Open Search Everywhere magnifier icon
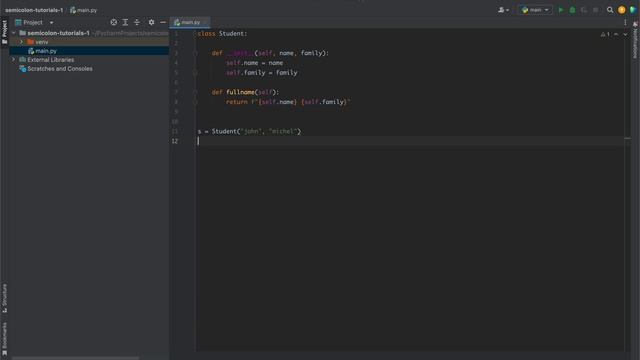Screen dimensions: 640x360 610,10
